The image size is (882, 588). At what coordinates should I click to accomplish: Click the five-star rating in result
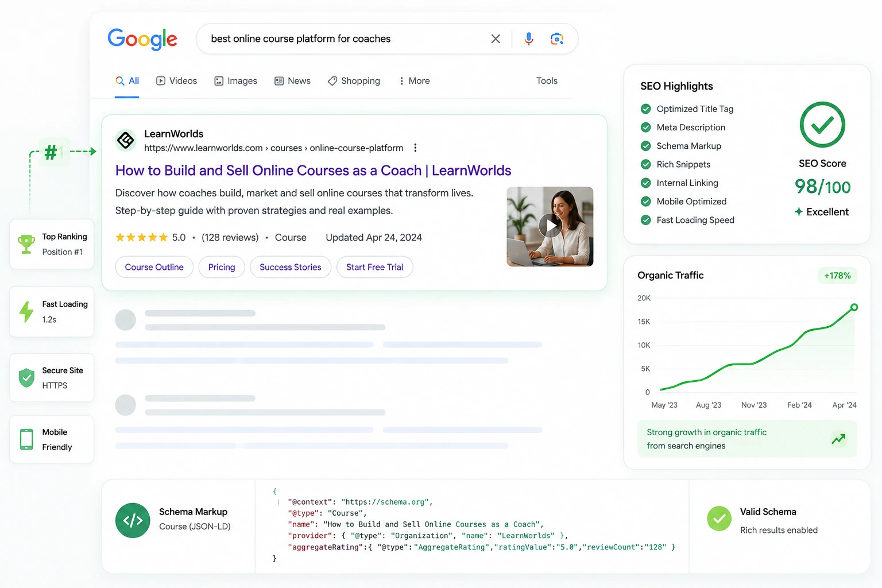[x=142, y=237]
